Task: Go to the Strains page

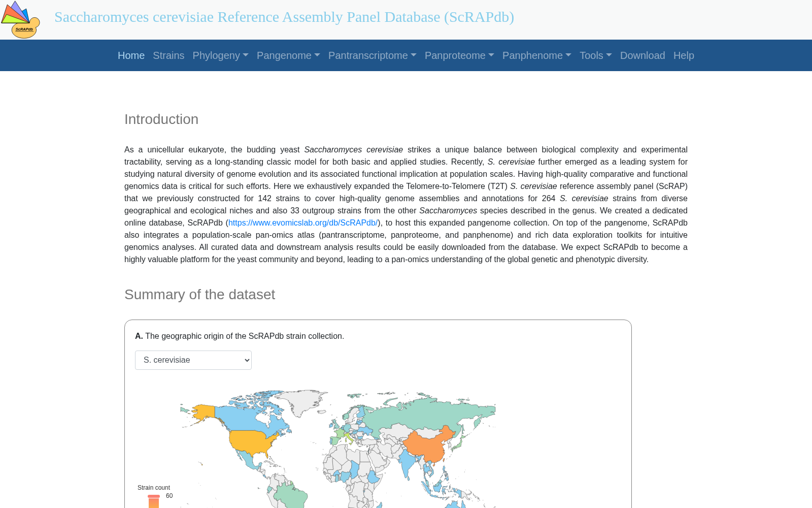Action: tap(168, 55)
